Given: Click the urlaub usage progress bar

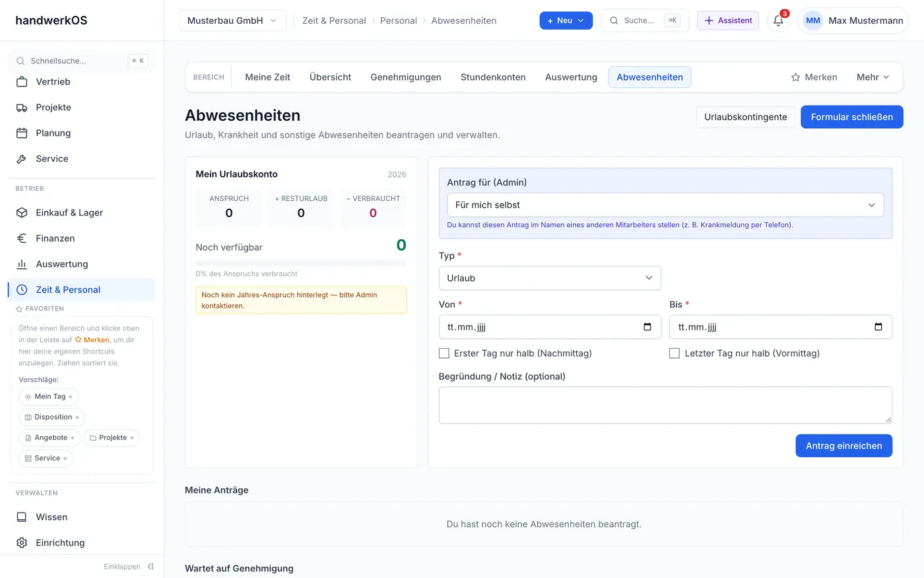Looking at the screenshot, I should pyautogui.click(x=301, y=264).
